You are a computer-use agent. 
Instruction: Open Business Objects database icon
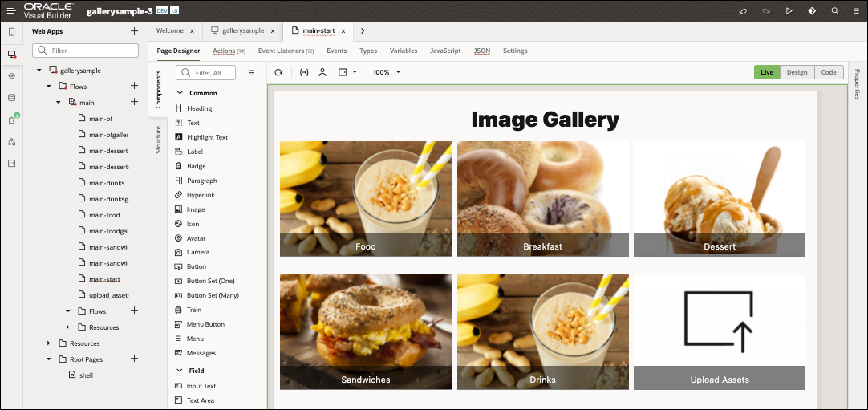coord(11,98)
